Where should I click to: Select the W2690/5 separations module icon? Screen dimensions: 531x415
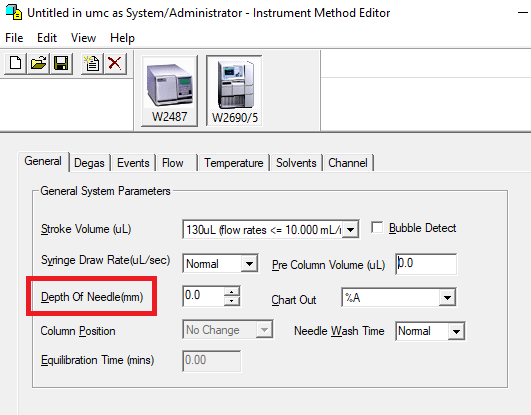[234, 91]
